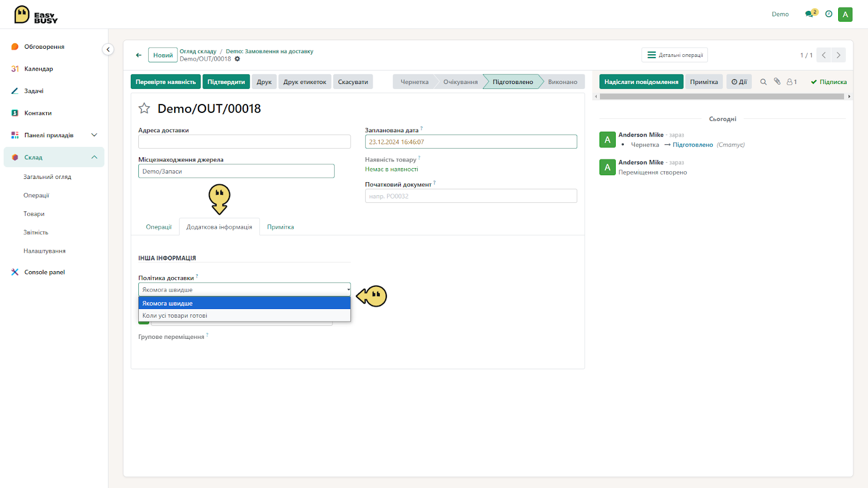Viewport: 868px width, 488px height.
Task: Click the paperclip attachments icon
Action: click(777, 81)
